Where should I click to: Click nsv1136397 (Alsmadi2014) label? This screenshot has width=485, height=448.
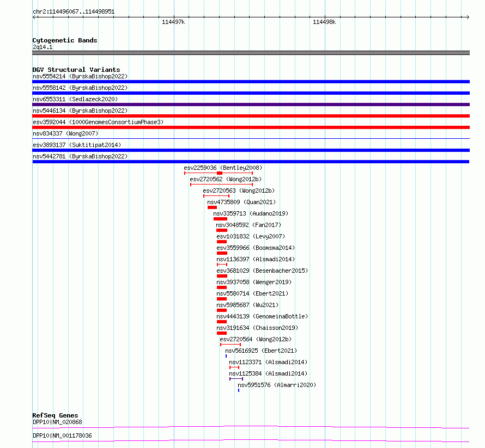256,259
